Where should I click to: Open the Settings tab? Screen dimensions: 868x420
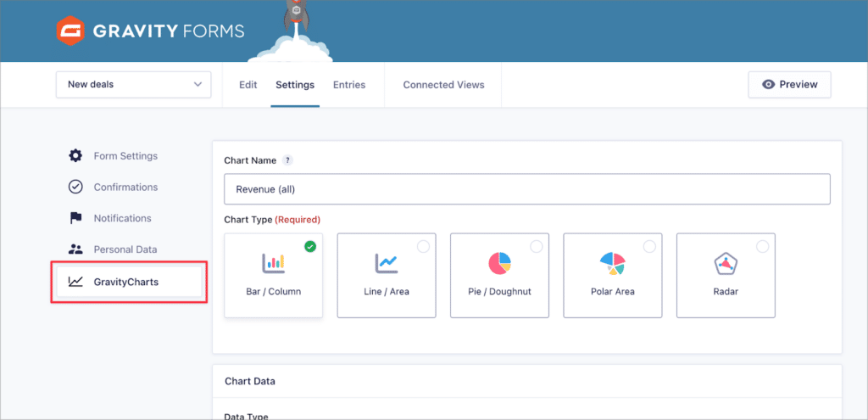(295, 85)
